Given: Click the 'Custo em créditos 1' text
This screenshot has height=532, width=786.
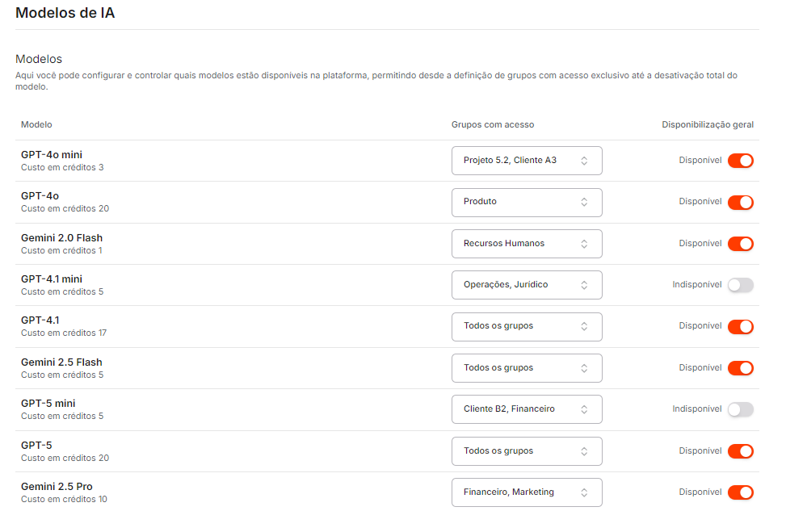Looking at the screenshot, I should 61,250.
